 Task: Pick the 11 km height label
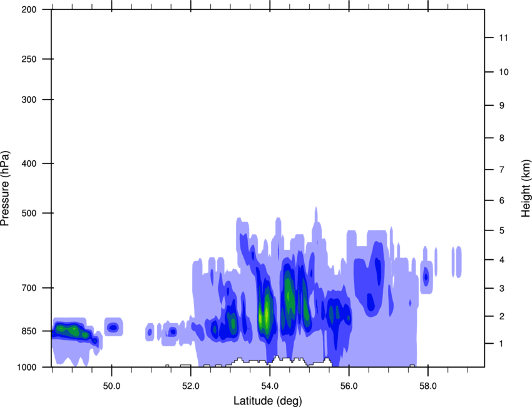(503, 38)
